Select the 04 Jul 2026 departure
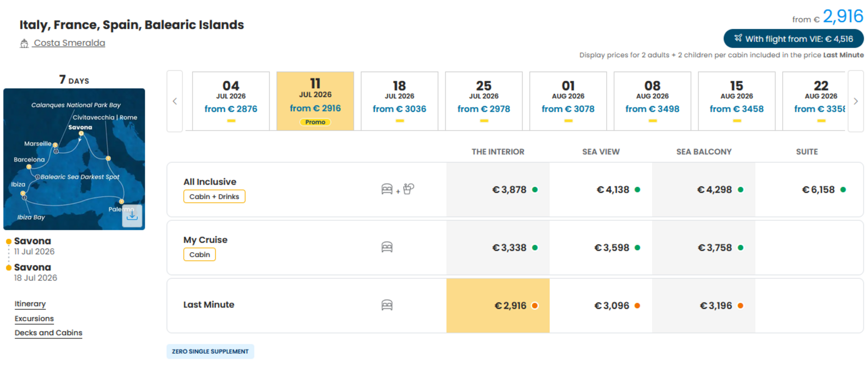Image resolution: width=868 pixels, height=365 pixels. tap(231, 101)
